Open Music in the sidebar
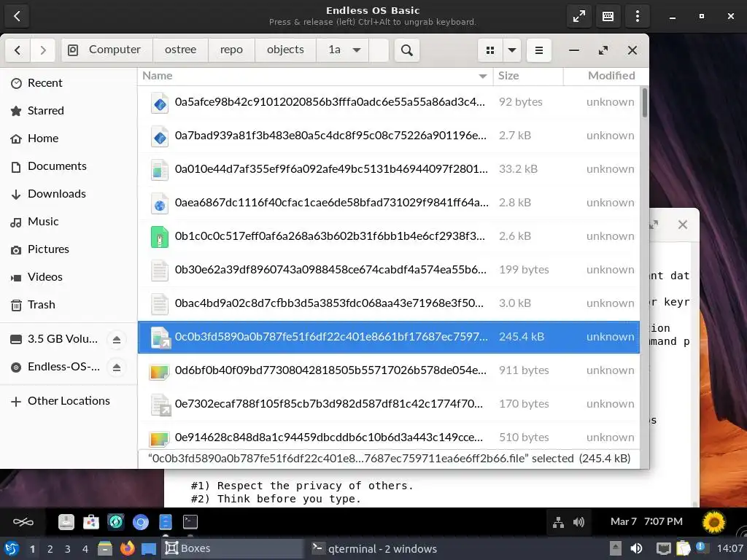 click(69, 222)
